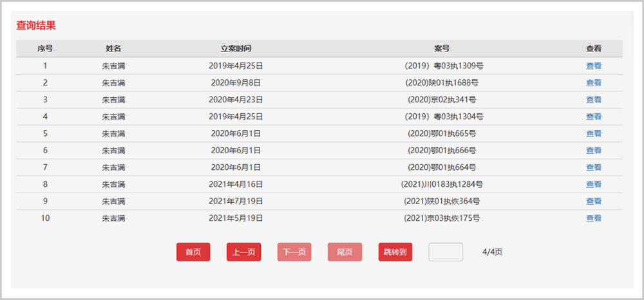
Task: Open 查看 for case 陕01执1688号
Action: (x=593, y=82)
